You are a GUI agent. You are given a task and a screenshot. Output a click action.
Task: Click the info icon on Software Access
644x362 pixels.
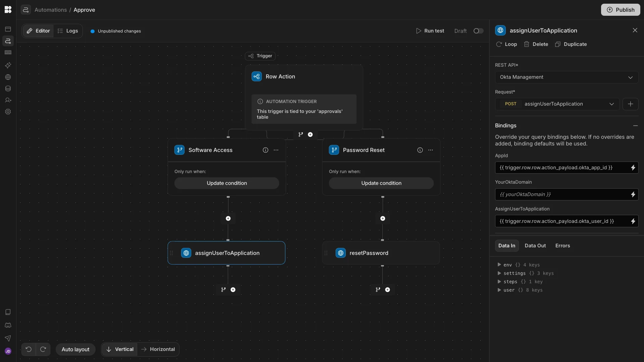pyautogui.click(x=265, y=150)
